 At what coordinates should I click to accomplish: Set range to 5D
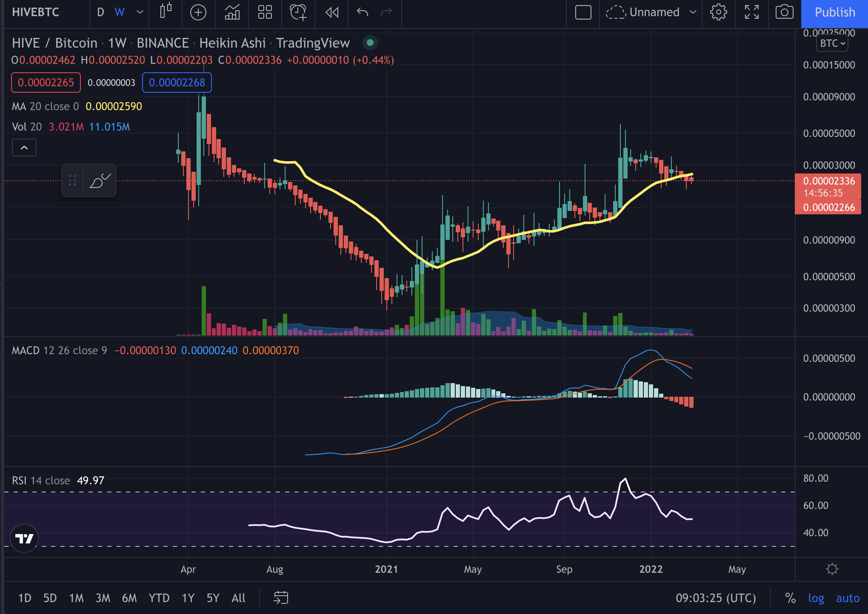click(50, 598)
